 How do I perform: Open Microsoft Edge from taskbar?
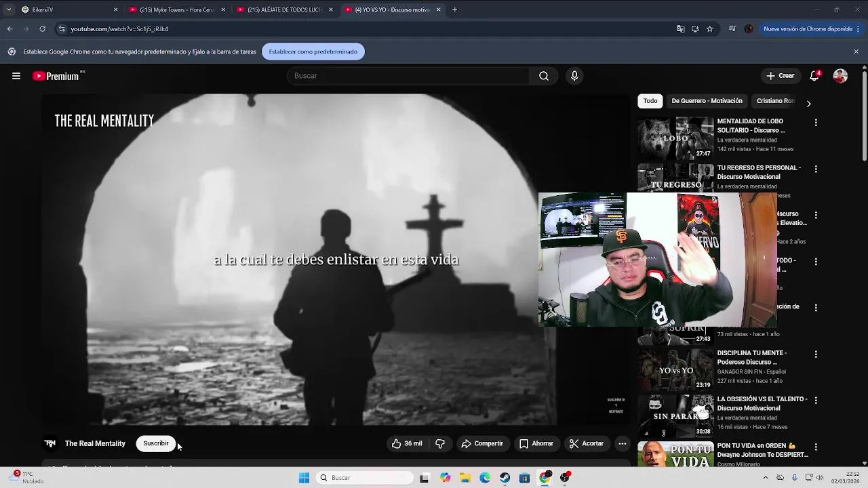(485, 478)
